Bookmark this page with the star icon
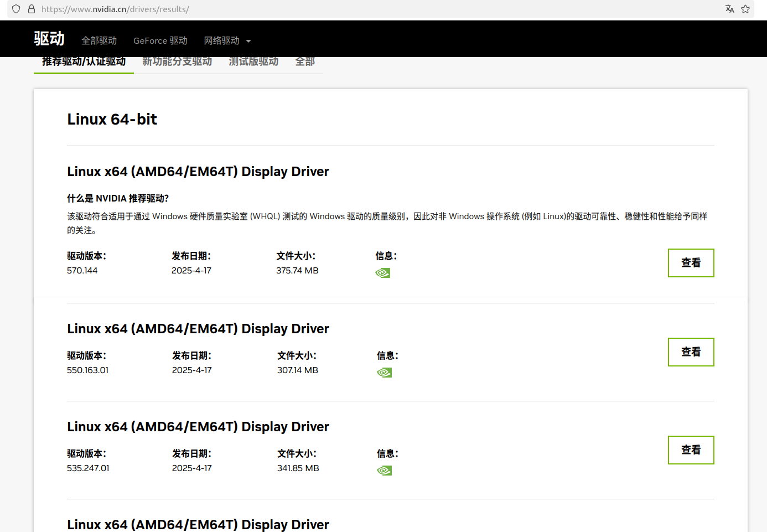Screen dimensions: 767x532 pos(745,9)
